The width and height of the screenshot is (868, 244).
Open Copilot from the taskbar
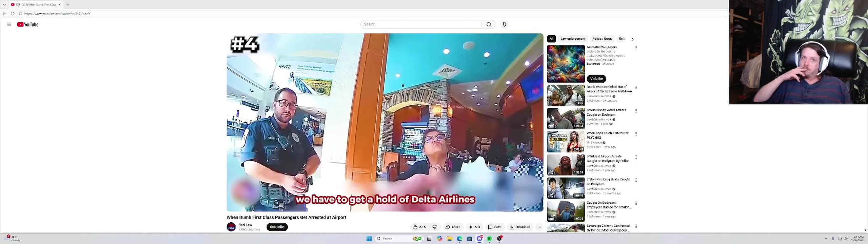(x=440, y=239)
